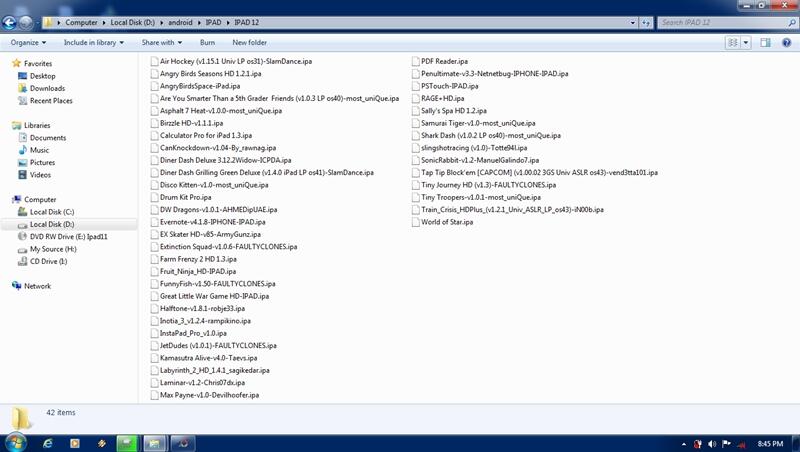Select Evernote-v4.1.8-IPHONE-IPAD.ipa icon
Screen dimensions: 800x452
155,222
